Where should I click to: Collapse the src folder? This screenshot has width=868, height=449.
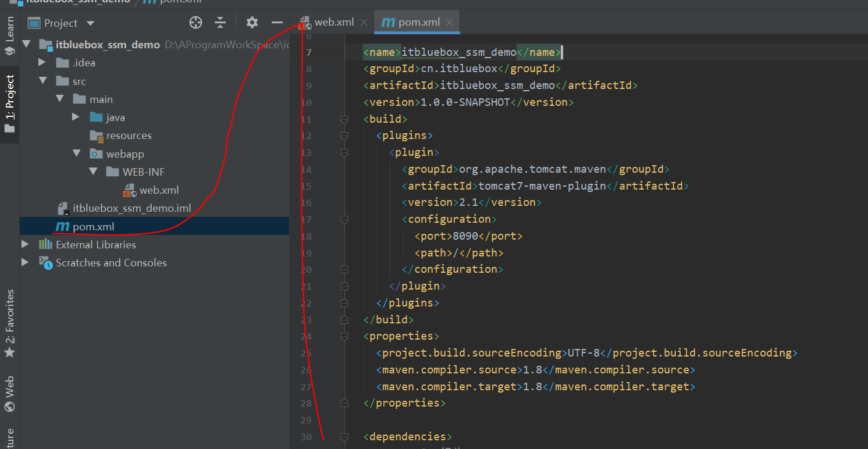click(43, 81)
